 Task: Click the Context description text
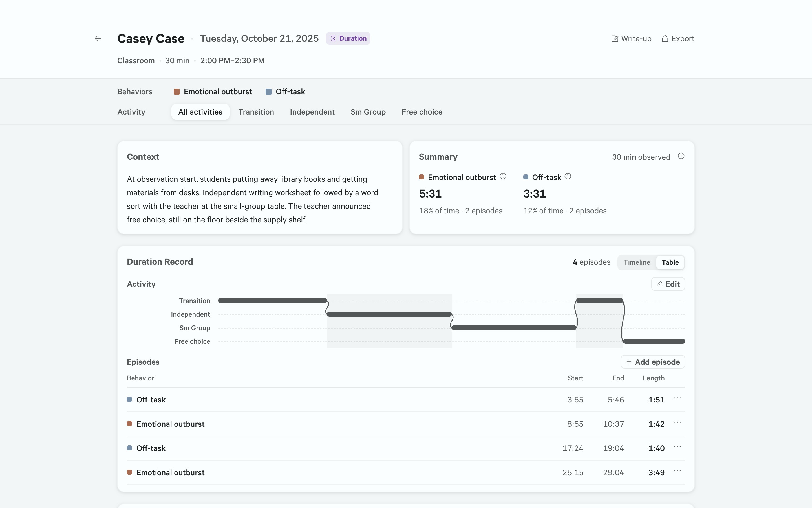[x=252, y=199]
